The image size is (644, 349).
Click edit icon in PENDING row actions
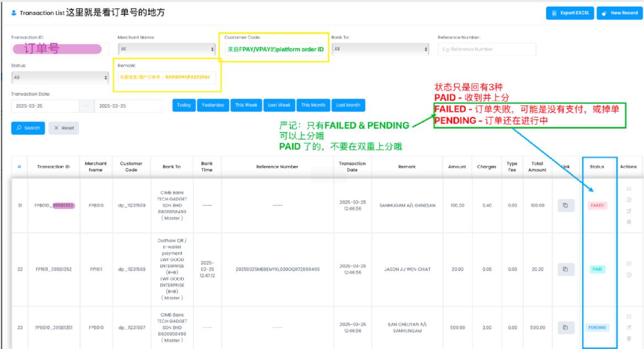[x=629, y=327]
